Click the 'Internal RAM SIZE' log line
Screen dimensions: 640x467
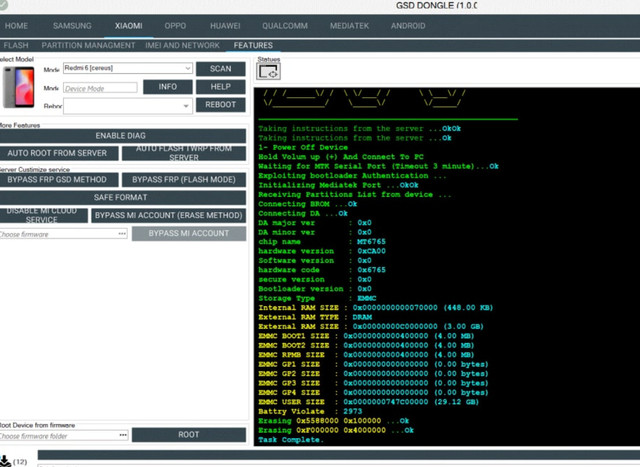point(376,308)
